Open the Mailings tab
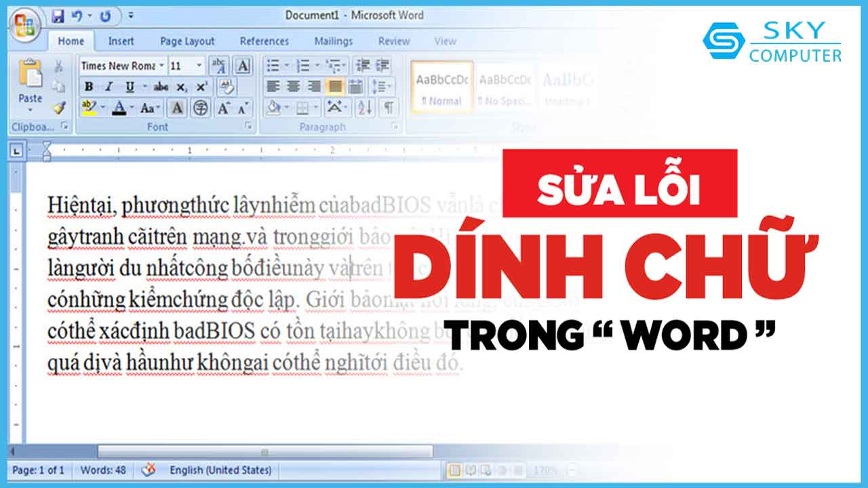This screenshot has width=868, height=488. click(x=334, y=41)
